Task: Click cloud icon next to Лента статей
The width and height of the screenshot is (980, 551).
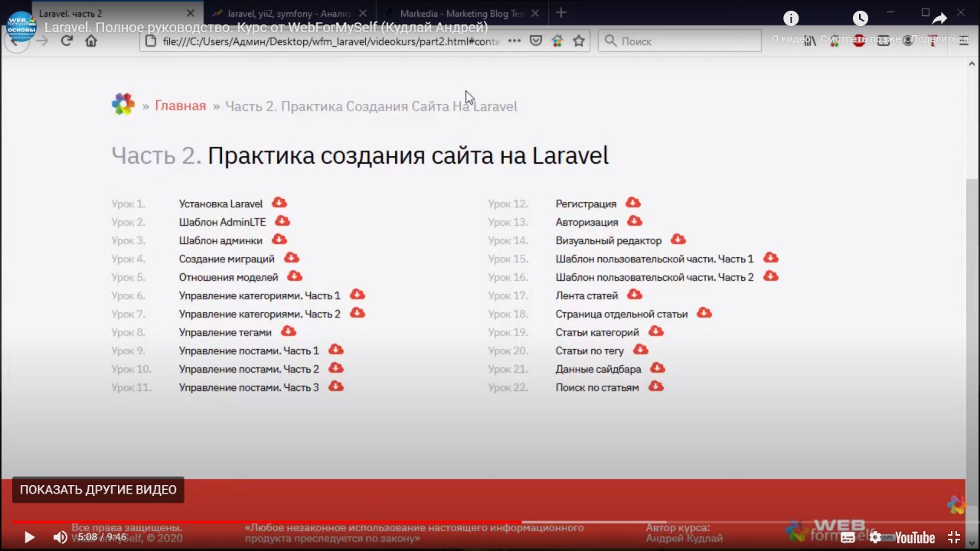Action: 635,295
